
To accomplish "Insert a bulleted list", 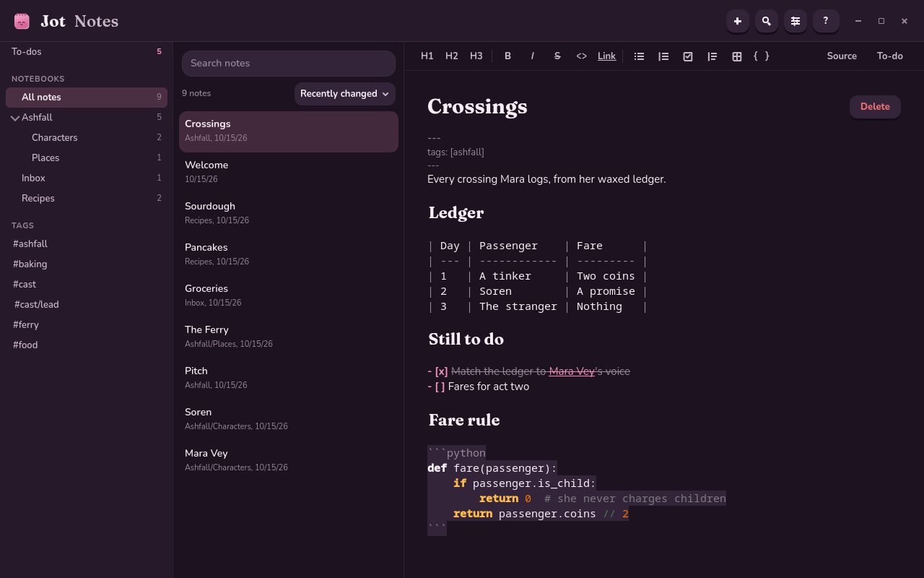I will pos(639,56).
